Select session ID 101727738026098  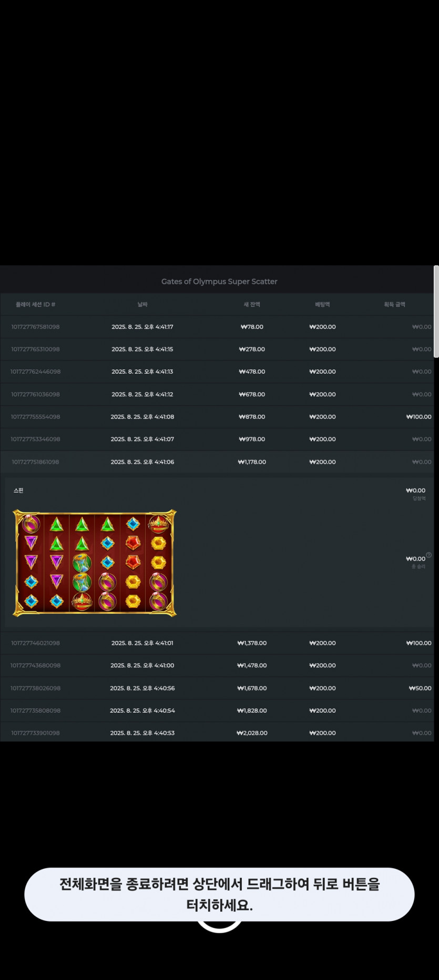(x=35, y=688)
